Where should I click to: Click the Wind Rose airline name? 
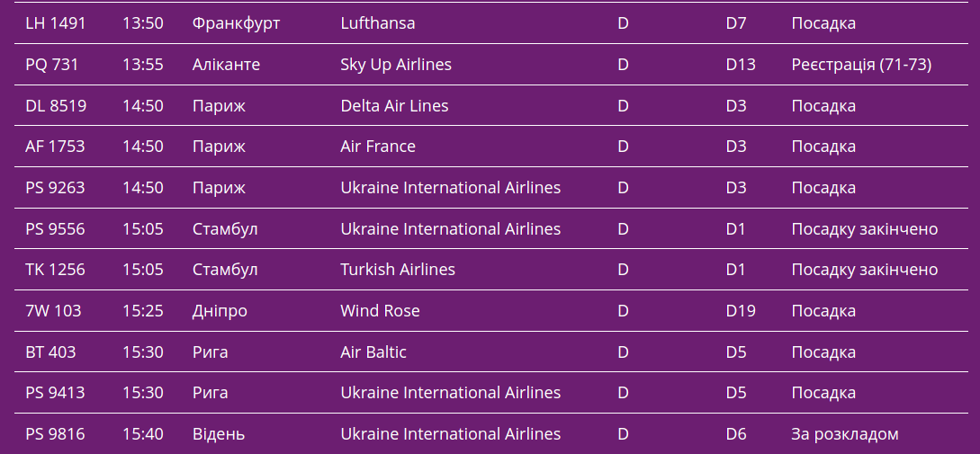380,311
